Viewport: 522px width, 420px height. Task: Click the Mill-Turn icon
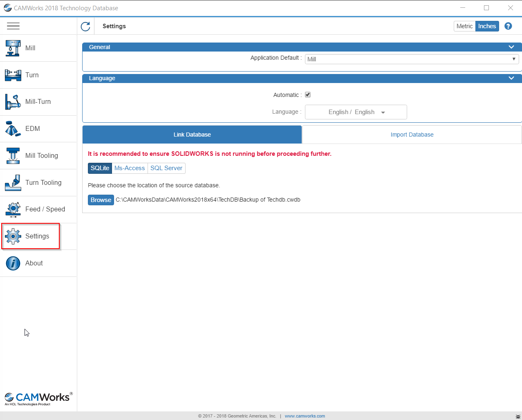(13, 102)
